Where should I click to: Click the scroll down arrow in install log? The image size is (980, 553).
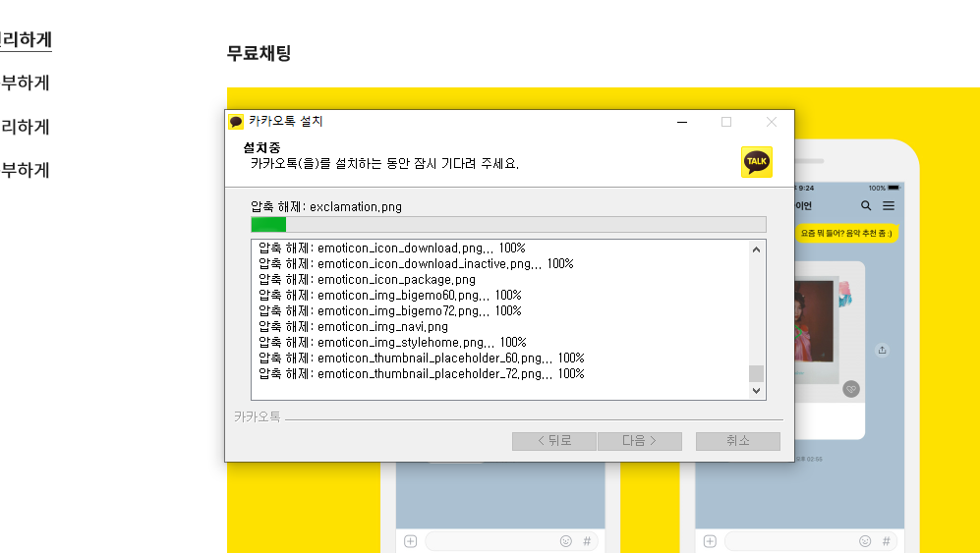click(x=756, y=391)
